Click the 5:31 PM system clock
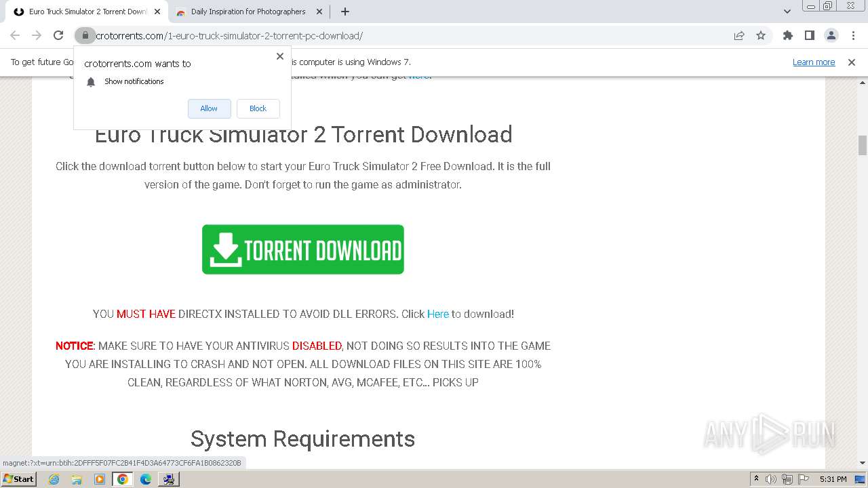The image size is (868, 488). tap(833, 479)
